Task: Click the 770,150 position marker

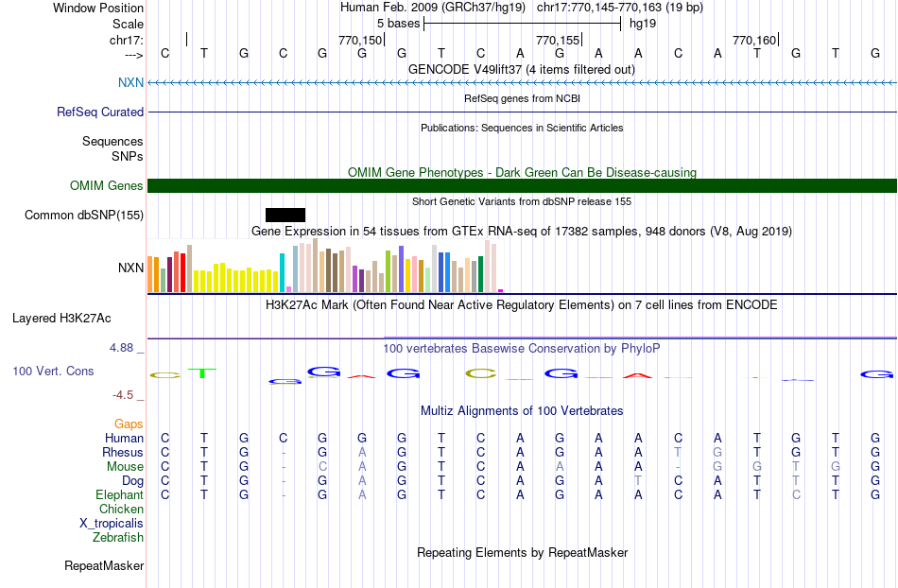Action: pyautogui.click(x=359, y=40)
